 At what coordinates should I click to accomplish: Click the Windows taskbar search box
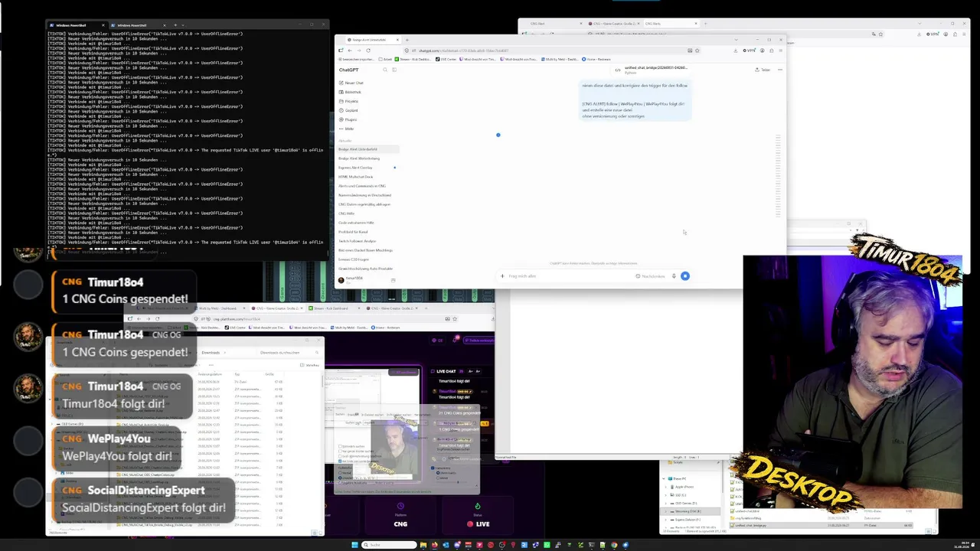pos(389,545)
